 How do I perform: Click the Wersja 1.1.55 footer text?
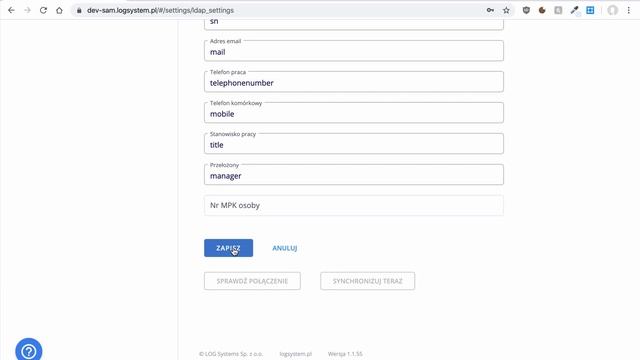coord(345,354)
